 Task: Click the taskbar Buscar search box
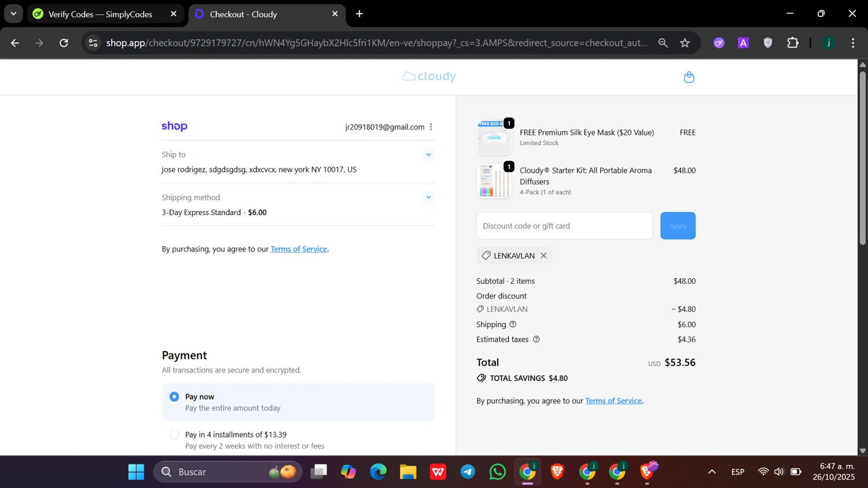tap(227, 472)
